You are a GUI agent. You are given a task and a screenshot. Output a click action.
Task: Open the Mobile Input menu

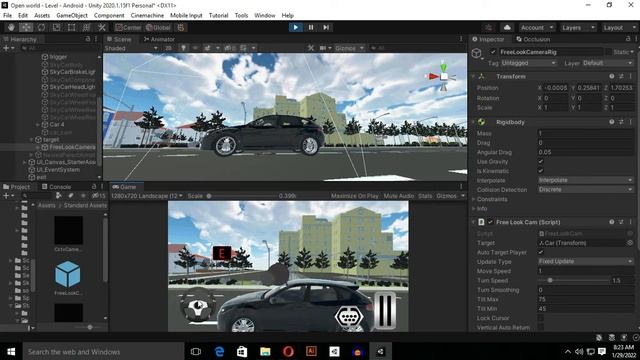(x=186, y=15)
